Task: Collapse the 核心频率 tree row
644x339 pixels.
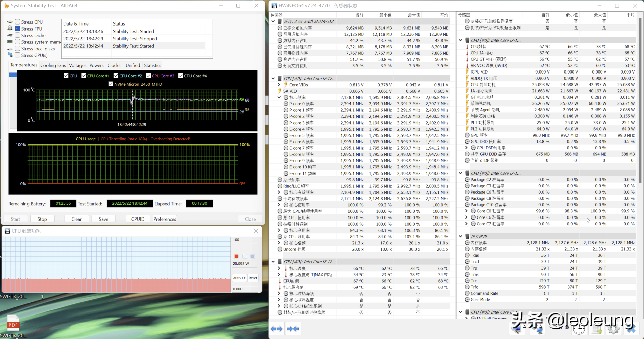Action: pyautogui.click(x=279, y=97)
